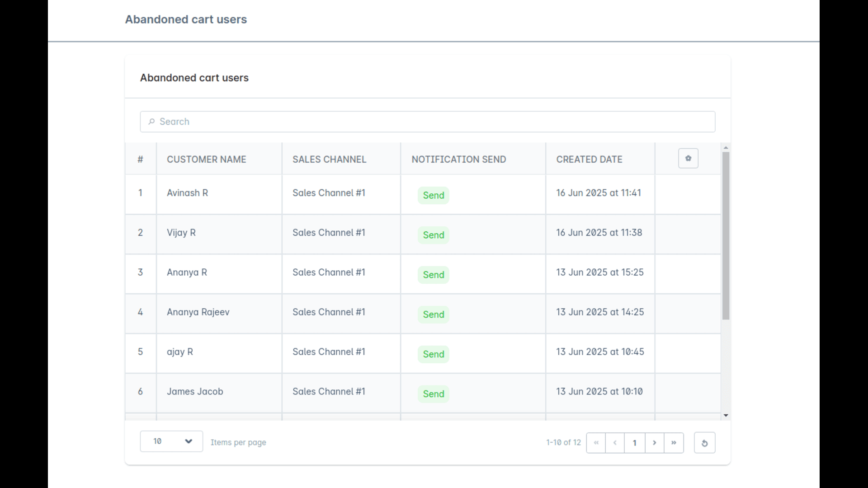This screenshot has width=868, height=488.
Task: Click the Sales Channel column header
Action: point(329,159)
